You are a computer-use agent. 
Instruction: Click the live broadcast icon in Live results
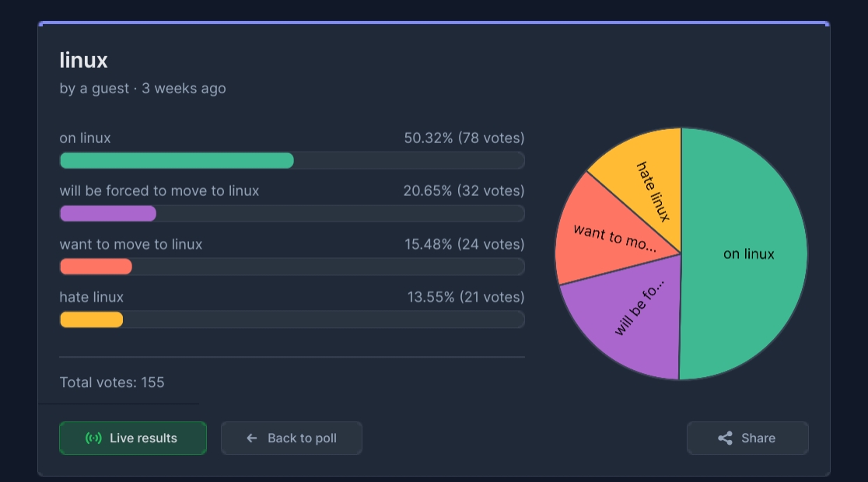[x=93, y=438]
